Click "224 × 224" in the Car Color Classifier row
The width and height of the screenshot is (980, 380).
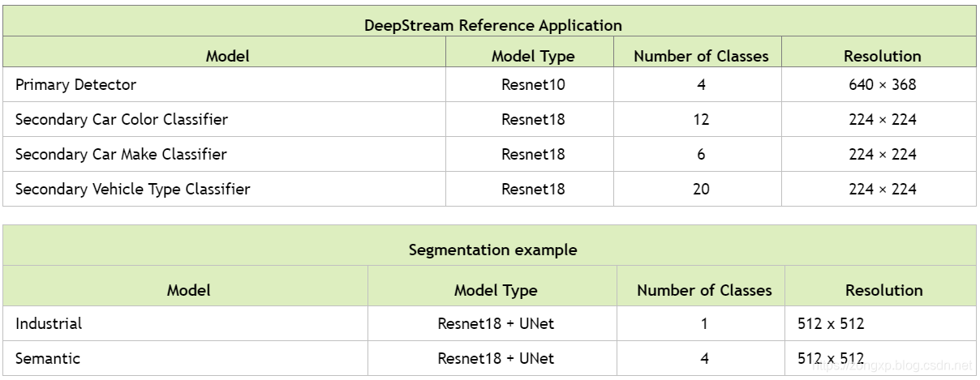click(883, 119)
